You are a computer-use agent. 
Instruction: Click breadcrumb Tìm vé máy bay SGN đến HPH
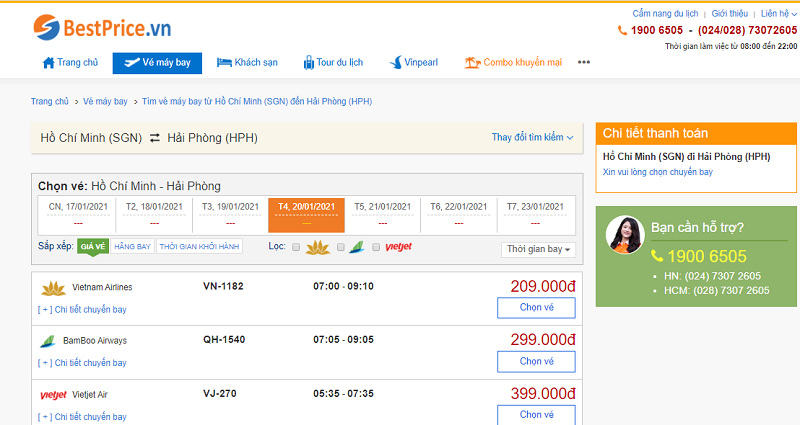(257, 102)
